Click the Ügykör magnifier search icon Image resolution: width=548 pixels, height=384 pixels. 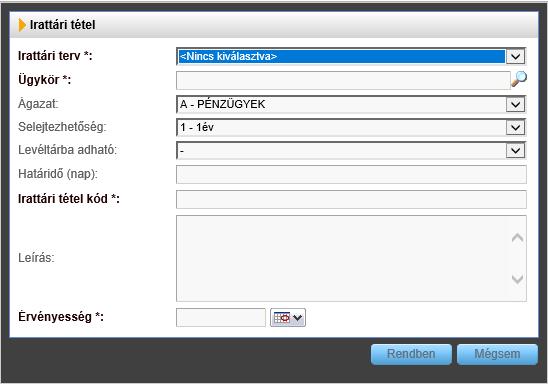click(x=519, y=79)
